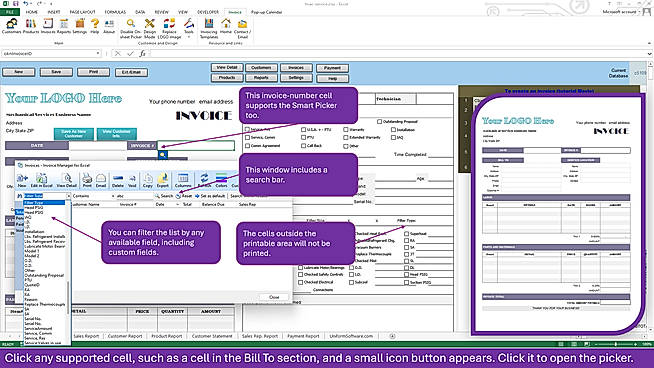Check the Installation checkbox

(393, 129)
